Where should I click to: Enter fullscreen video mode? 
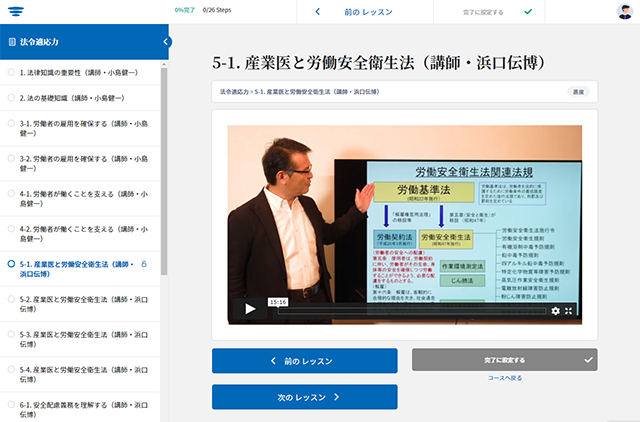click(569, 311)
